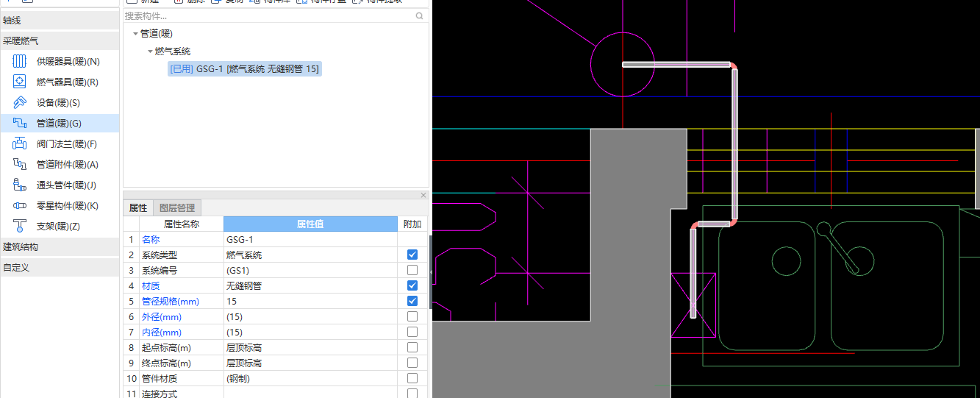Click the 属性值 column header
This screenshot has height=398, width=980.
point(310,224)
